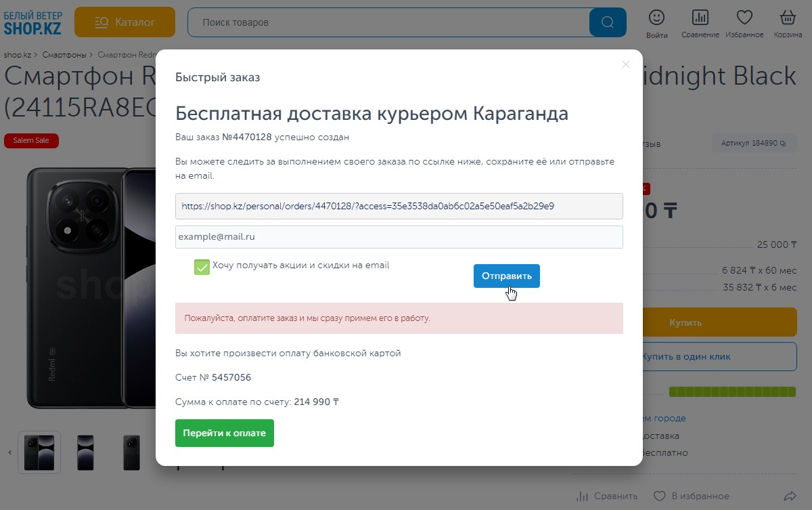Click the search magnifier icon
This screenshot has width=812, height=510.
[607, 22]
